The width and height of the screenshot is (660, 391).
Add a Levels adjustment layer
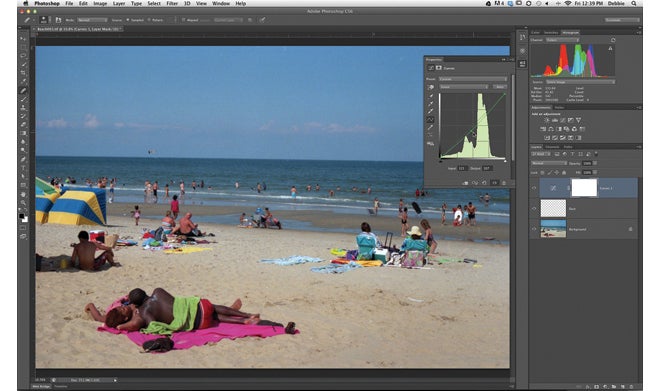(x=554, y=120)
